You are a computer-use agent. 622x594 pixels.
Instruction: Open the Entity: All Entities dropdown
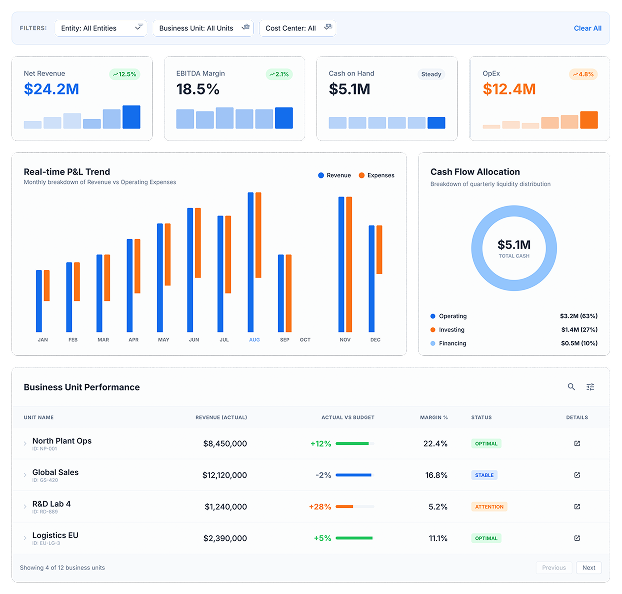tap(101, 28)
